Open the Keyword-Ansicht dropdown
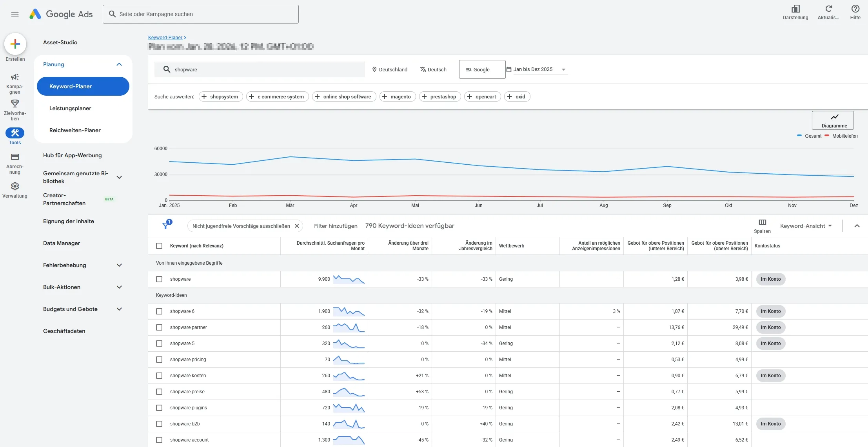This screenshot has width=868, height=447. [806, 226]
